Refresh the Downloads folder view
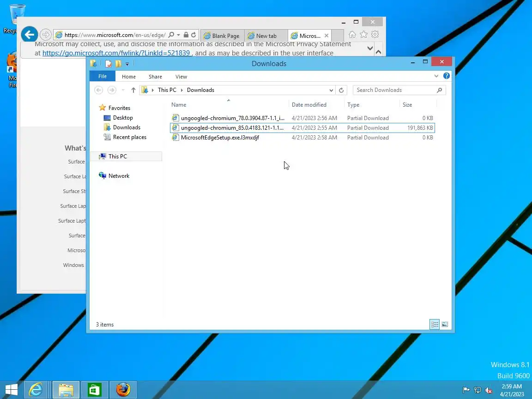The width and height of the screenshot is (532, 399). point(341,90)
